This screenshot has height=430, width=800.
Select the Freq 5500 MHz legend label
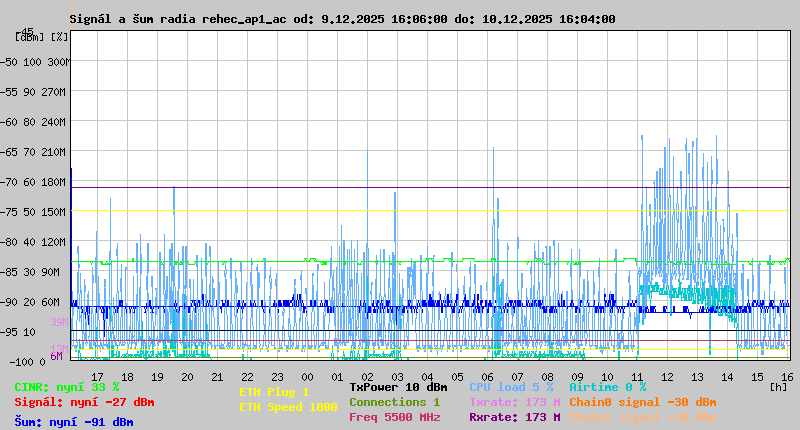click(394, 417)
